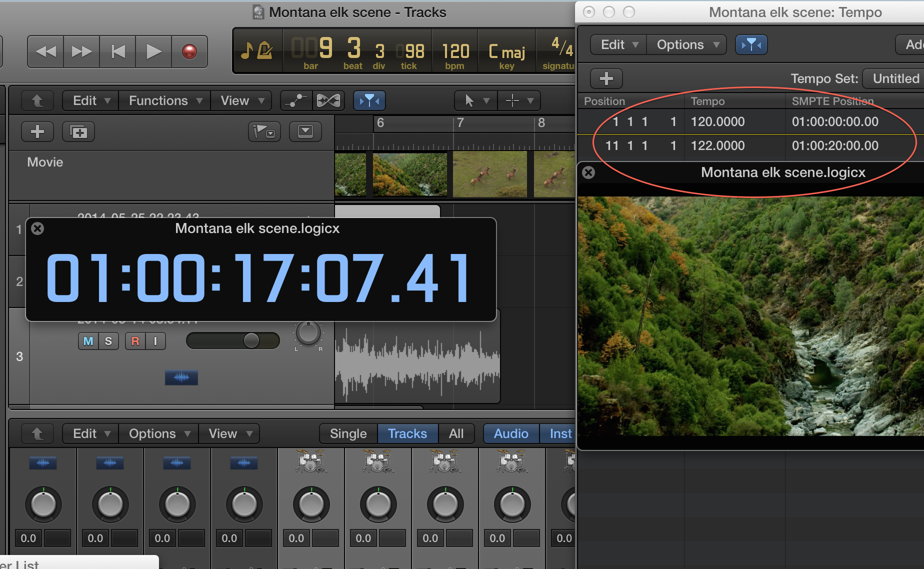
Task: Click the hierarchy up-arrow in the Mixer toolbar
Action: [x=37, y=433]
